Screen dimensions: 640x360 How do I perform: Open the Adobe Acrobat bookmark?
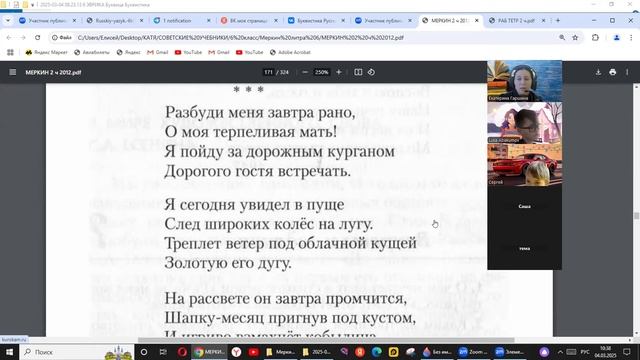pos(290,52)
